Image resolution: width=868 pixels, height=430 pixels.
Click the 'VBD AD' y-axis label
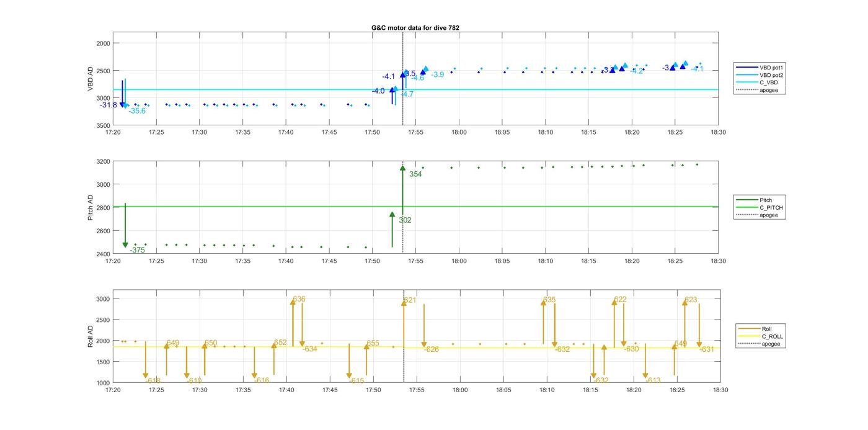(91, 79)
